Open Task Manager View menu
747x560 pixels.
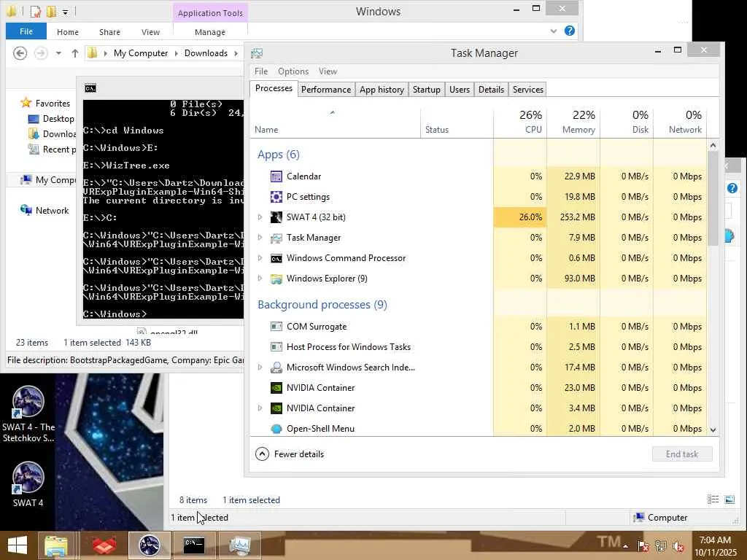[328, 71]
